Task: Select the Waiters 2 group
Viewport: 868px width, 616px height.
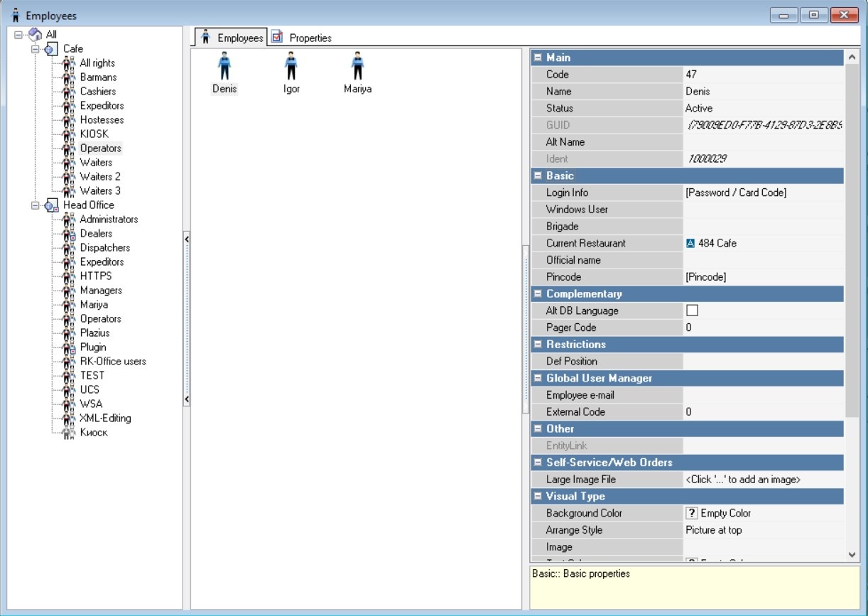Action: pos(100,177)
